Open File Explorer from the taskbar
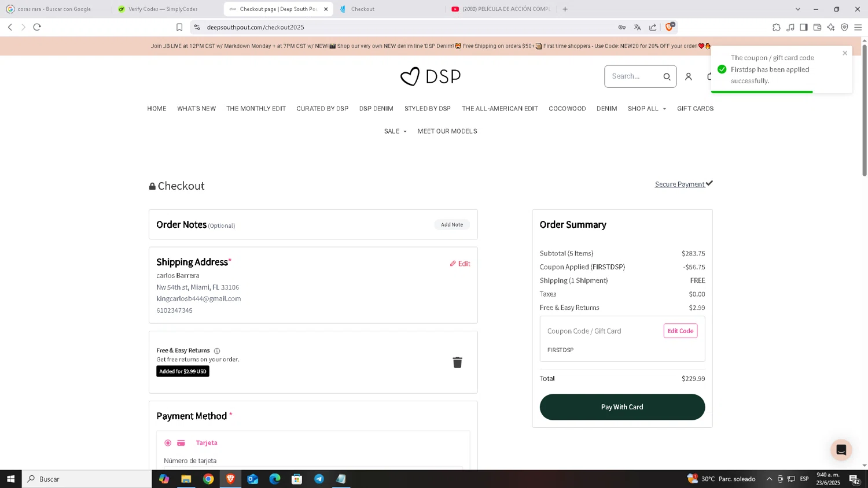This screenshot has height=488, width=868. tap(186, 479)
